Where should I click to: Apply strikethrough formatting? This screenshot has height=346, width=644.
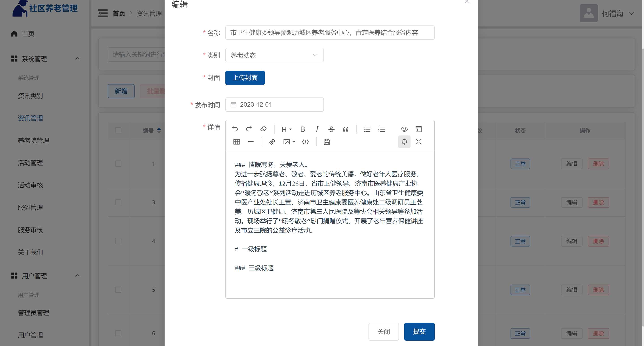(331, 129)
